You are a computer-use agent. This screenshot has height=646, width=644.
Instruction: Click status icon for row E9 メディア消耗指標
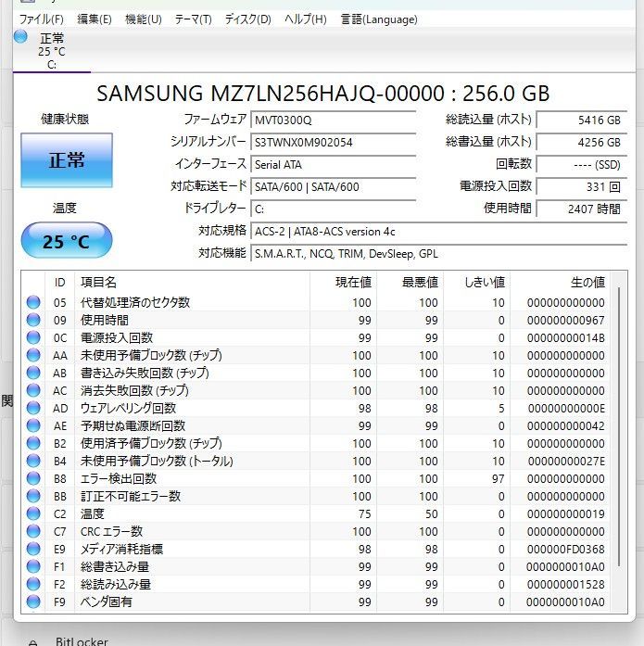33,550
